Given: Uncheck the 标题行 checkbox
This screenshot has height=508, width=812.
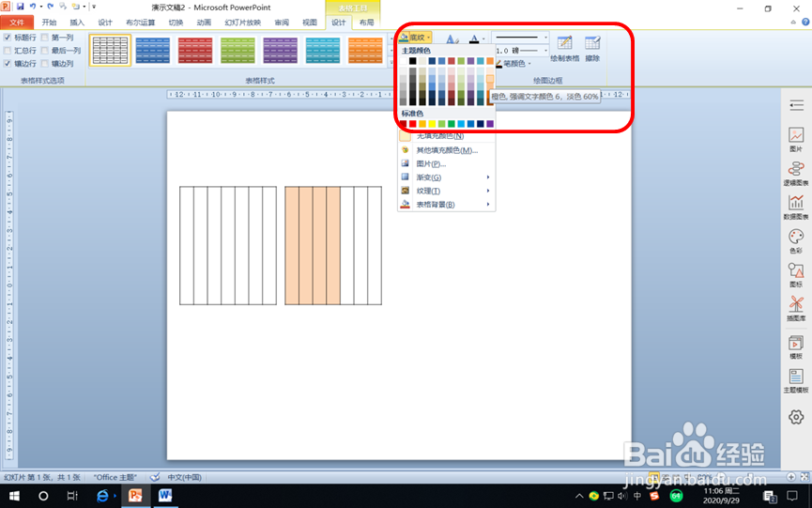Looking at the screenshot, I should (8, 38).
